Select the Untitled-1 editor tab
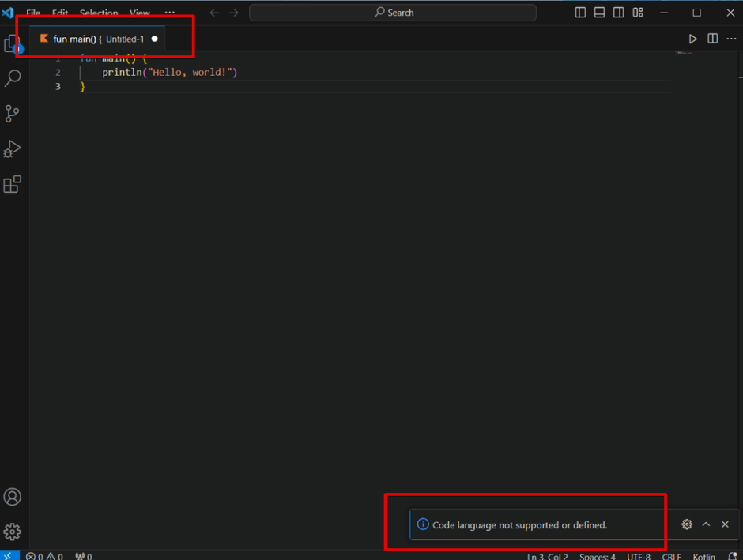The height and width of the screenshot is (560, 743). pos(95,38)
